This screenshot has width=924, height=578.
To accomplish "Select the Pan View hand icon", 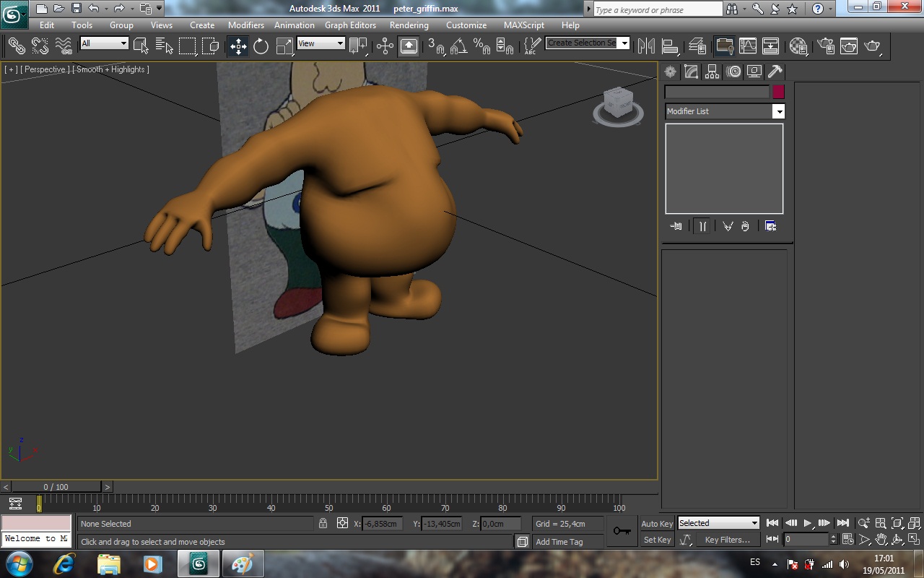I will click(881, 540).
